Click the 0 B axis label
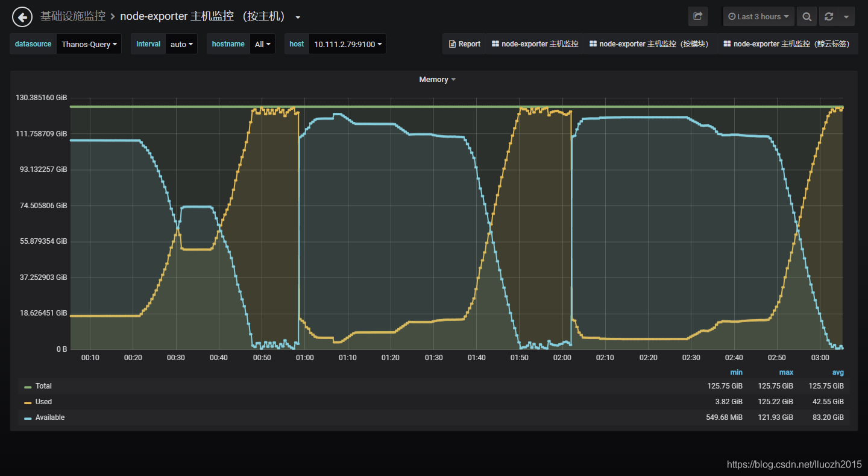868x476 pixels. tap(61, 349)
